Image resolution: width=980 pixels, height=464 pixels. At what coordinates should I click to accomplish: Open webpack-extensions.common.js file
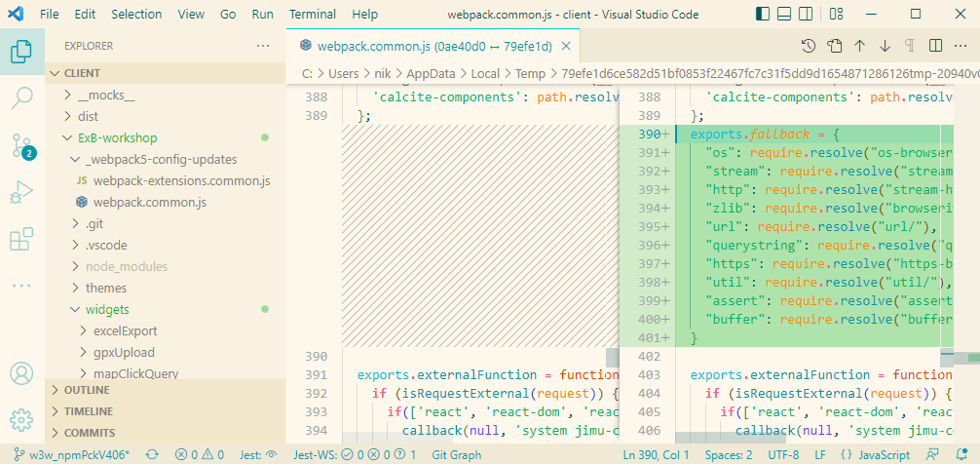point(166,180)
